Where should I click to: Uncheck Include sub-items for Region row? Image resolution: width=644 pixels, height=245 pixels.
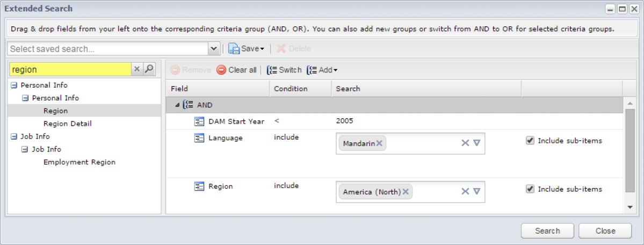tap(530, 189)
